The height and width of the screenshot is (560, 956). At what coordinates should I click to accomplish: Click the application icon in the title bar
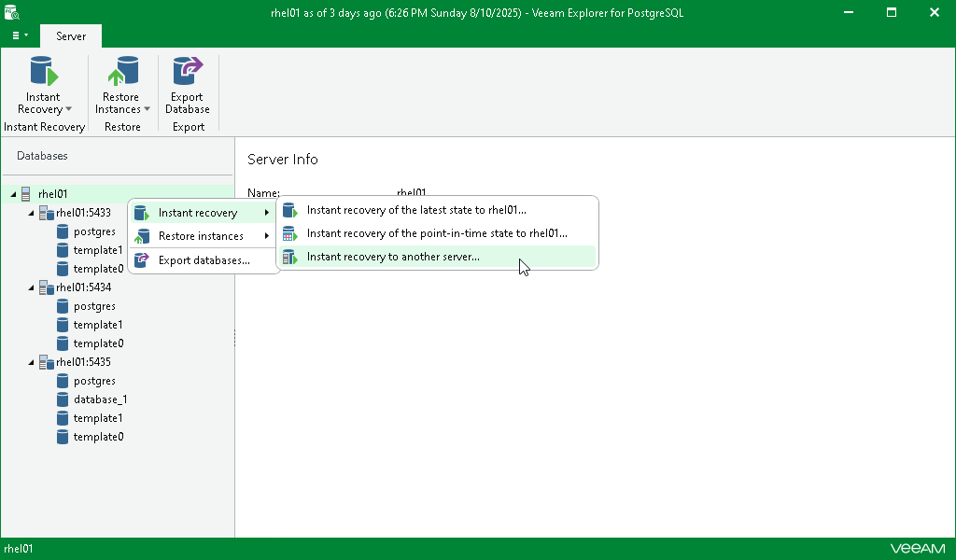click(x=11, y=12)
